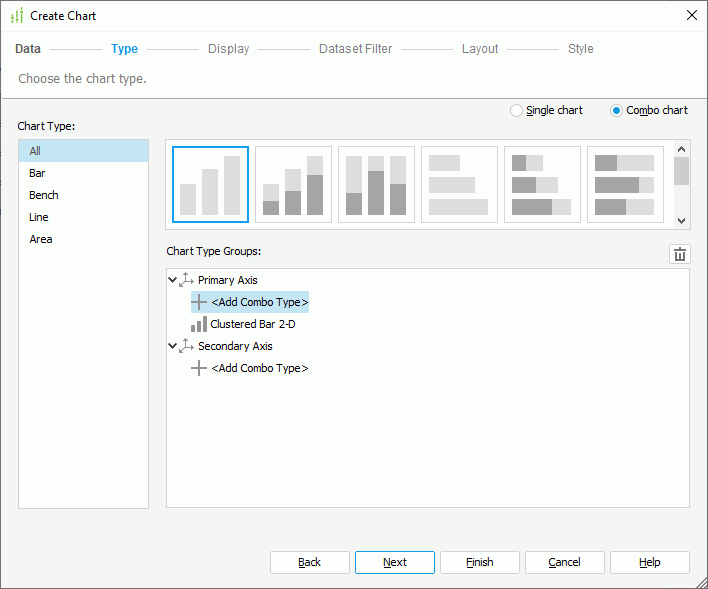
Task: Choose the Stacked Bar chart thumbnail
Action: [x=293, y=184]
